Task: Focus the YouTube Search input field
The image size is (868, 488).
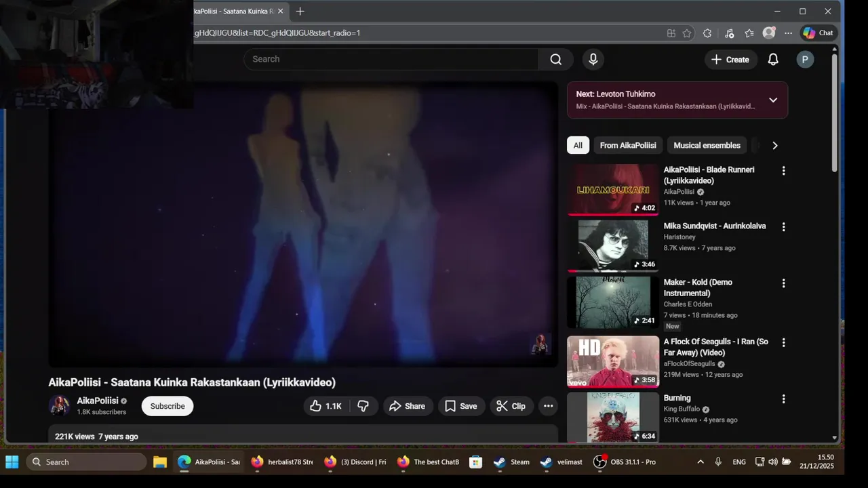Action: click(x=391, y=59)
